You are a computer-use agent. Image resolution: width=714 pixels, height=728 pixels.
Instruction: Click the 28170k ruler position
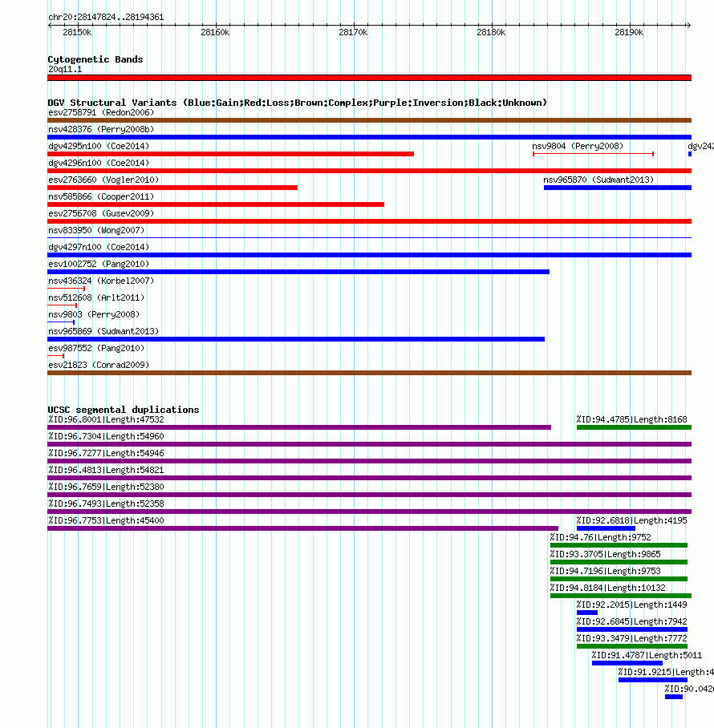pyautogui.click(x=353, y=33)
